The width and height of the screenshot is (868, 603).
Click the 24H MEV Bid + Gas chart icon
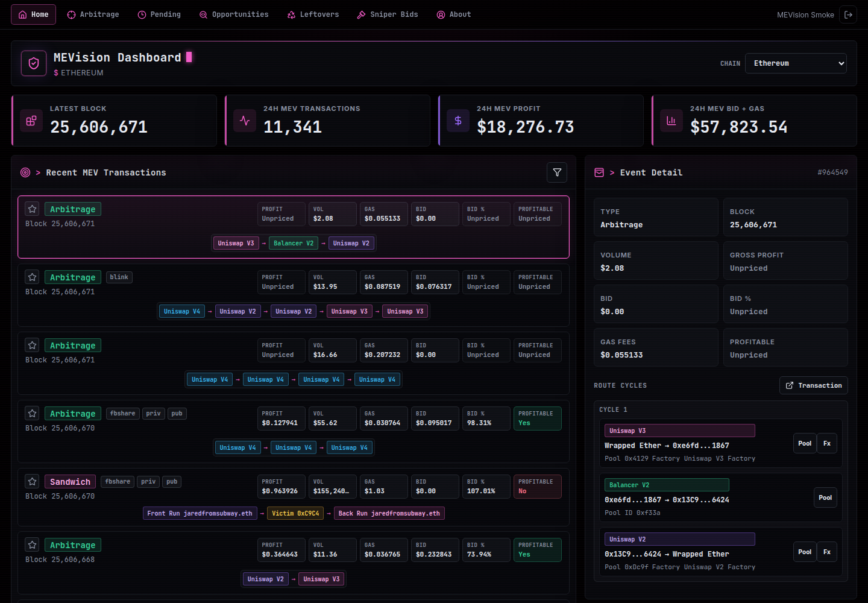click(x=671, y=121)
